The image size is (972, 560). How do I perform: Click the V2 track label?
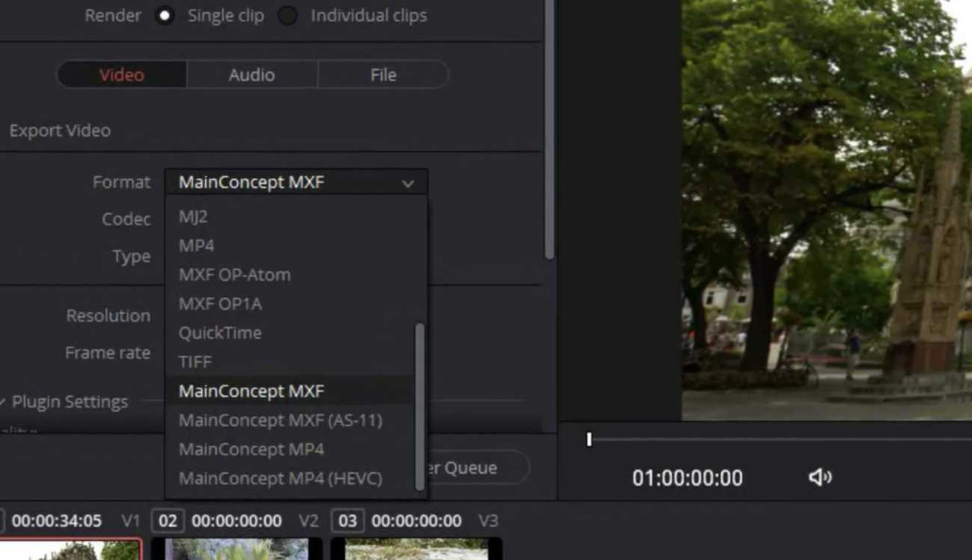click(x=308, y=521)
